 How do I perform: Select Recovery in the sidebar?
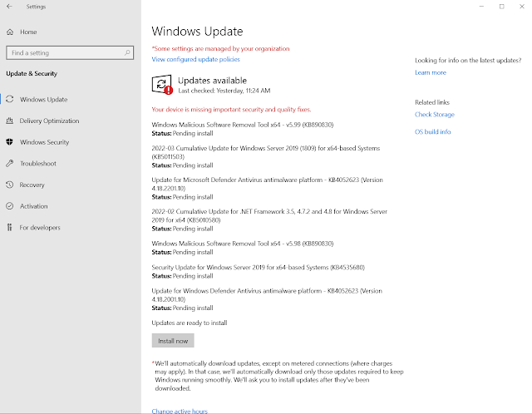pyautogui.click(x=32, y=185)
